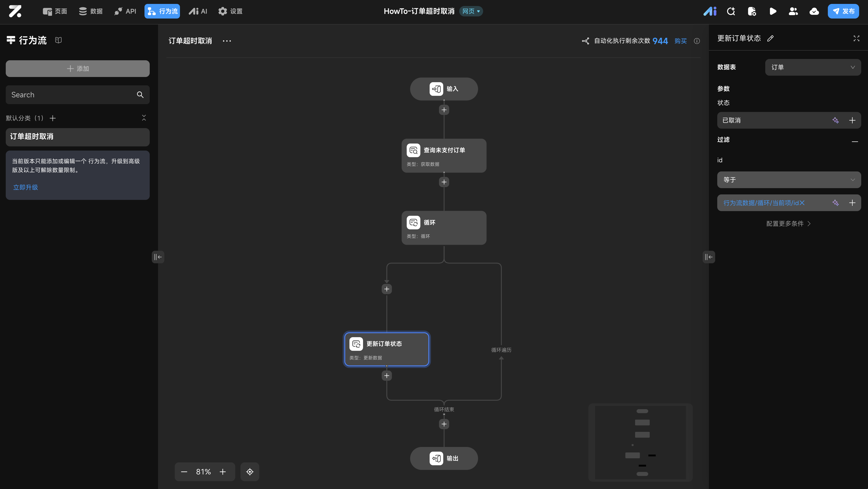Switch to the API tab

coord(125,11)
